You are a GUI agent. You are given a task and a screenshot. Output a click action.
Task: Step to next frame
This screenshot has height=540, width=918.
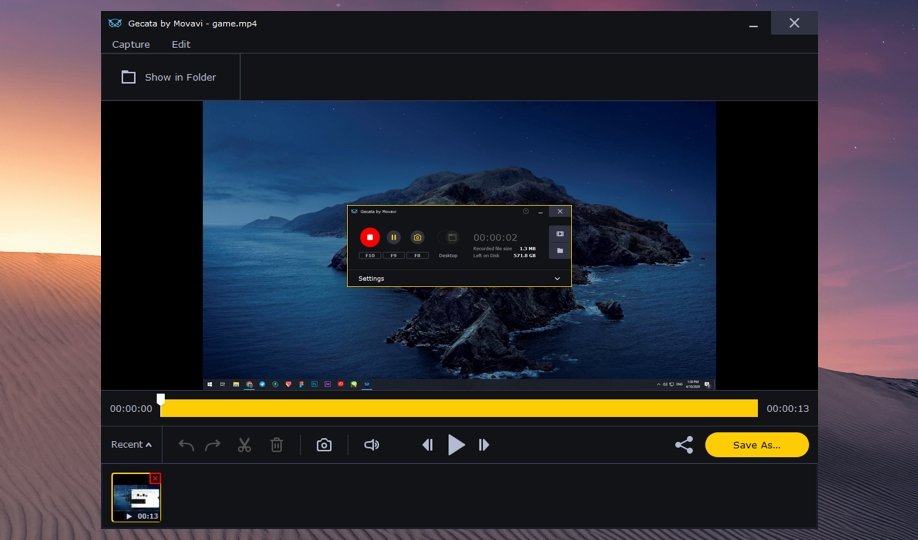pos(484,445)
